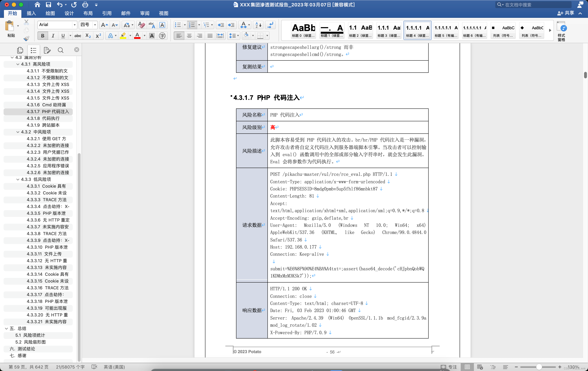The image size is (588, 371).
Task: Justify the paragraph text
Action: click(210, 36)
